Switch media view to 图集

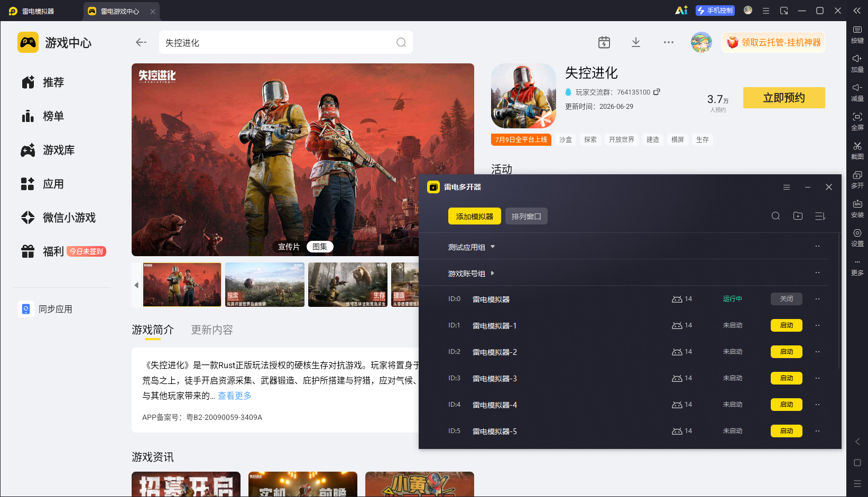(x=320, y=247)
